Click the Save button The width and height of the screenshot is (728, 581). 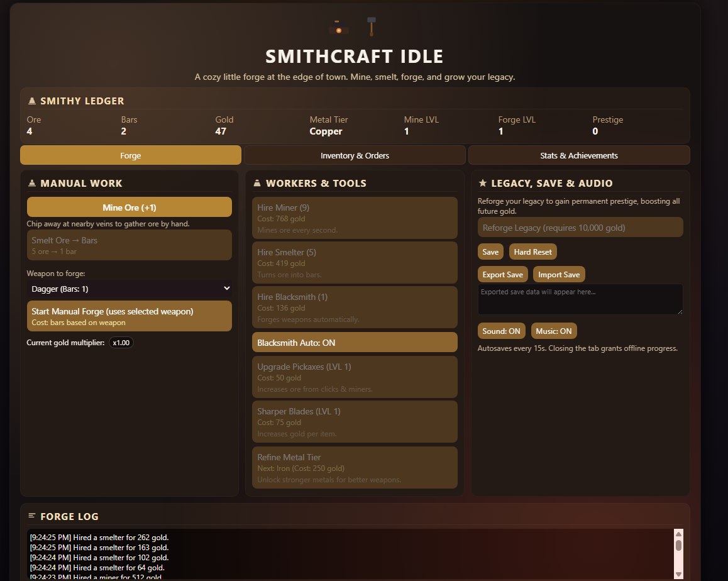click(490, 252)
